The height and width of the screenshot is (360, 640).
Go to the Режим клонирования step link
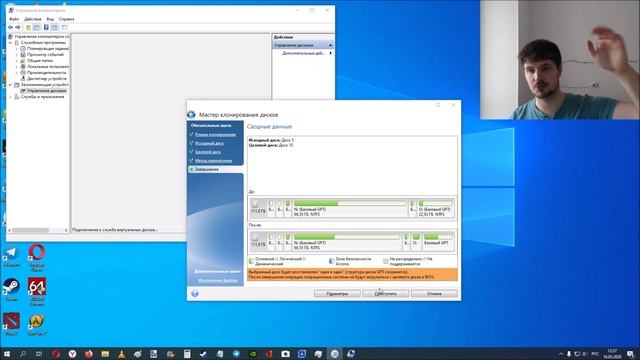tap(215, 135)
